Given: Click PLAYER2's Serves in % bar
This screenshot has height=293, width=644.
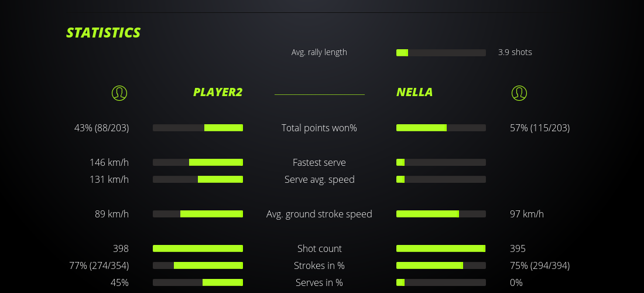Looking at the screenshot, I should pos(198,282).
